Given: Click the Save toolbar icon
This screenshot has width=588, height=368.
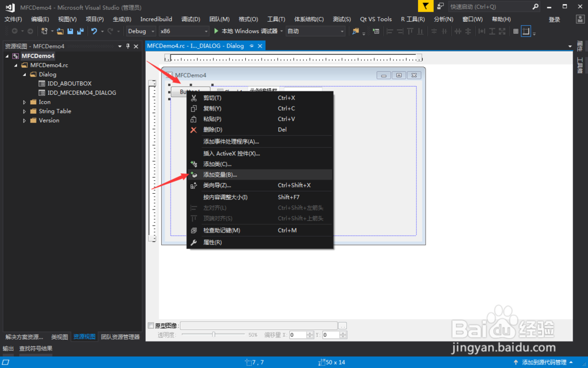Looking at the screenshot, I should [x=70, y=31].
